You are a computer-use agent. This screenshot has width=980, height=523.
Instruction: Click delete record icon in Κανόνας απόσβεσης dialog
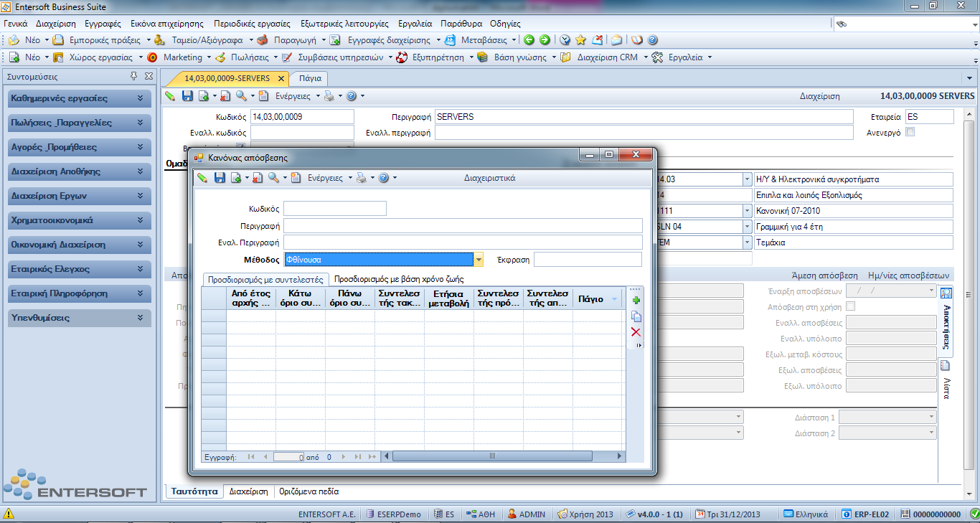(x=257, y=178)
